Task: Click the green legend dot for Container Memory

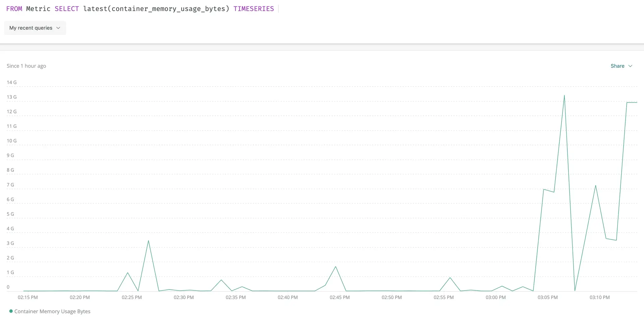Action: pos(11,311)
